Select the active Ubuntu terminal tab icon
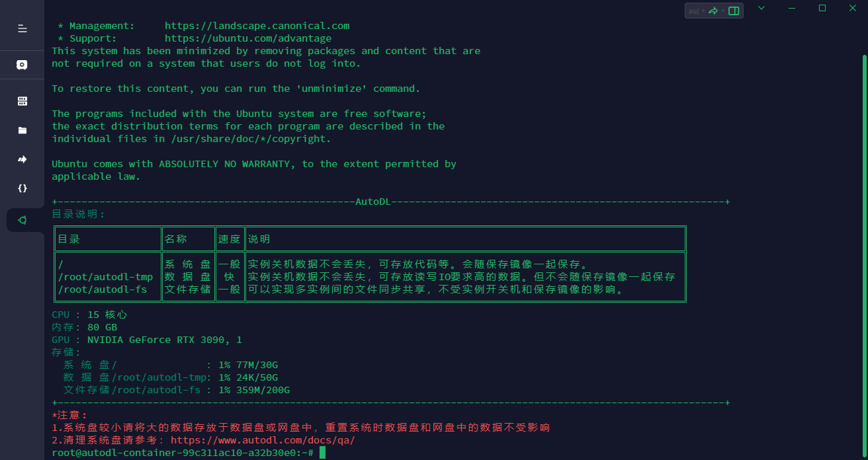The width and height of the screenshot is (868, 460). 22,220
